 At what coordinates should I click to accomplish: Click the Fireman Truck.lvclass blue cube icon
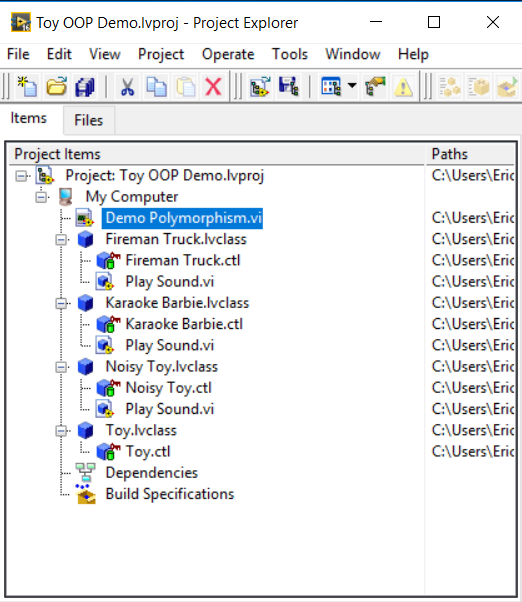click(x=85, y=239)
